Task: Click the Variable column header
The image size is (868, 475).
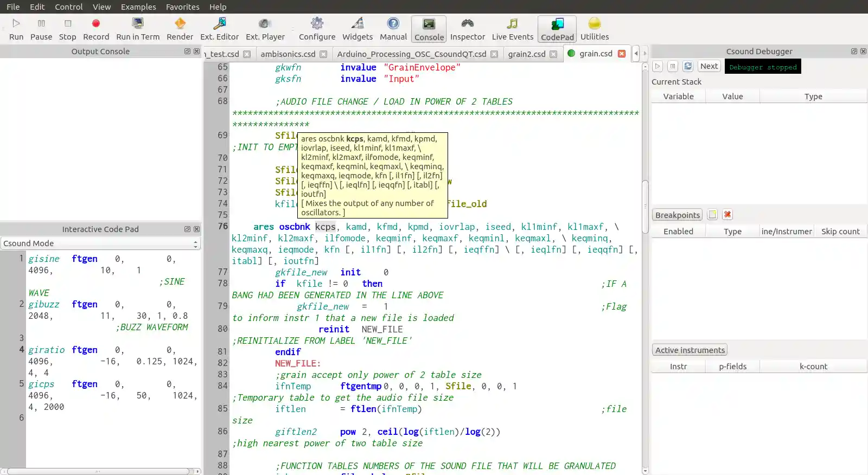Action: [x=678, y=97]
